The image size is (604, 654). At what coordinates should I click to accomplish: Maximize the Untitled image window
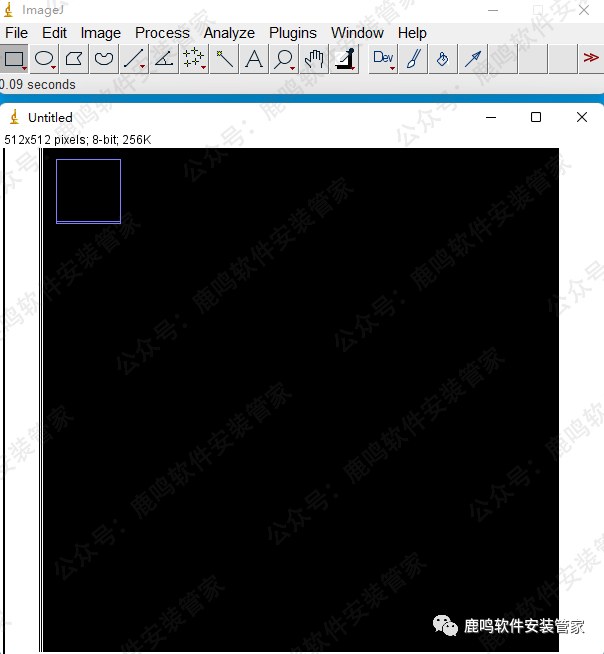click(x=536, y=117)
